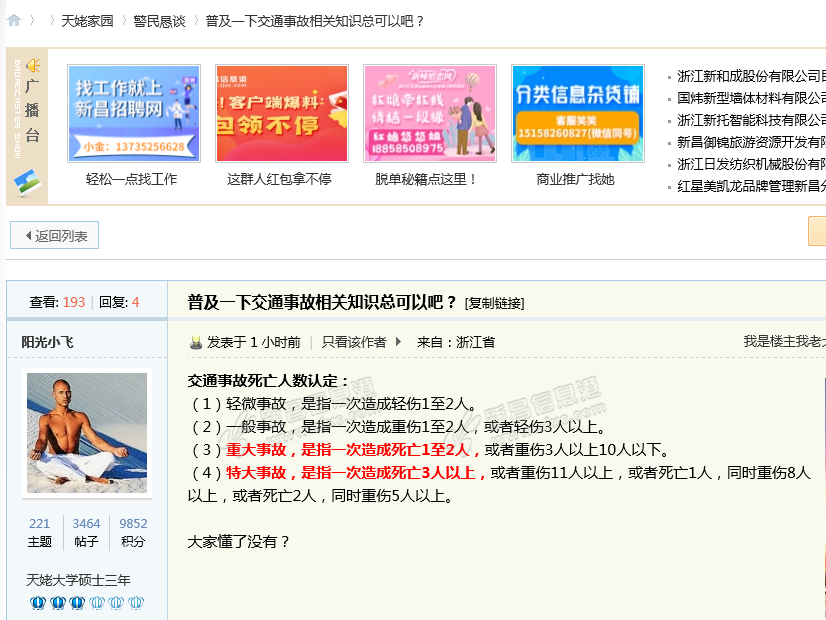826x620 pixels.
Task: Click the user level medal icons
Action: point(87,602)
